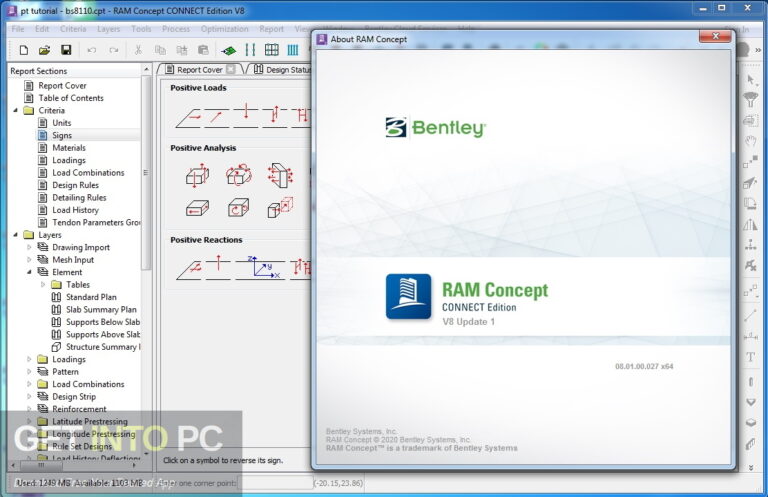
Task: Click the top toolbar overflow chevron
Action: [x=758, y=50]
